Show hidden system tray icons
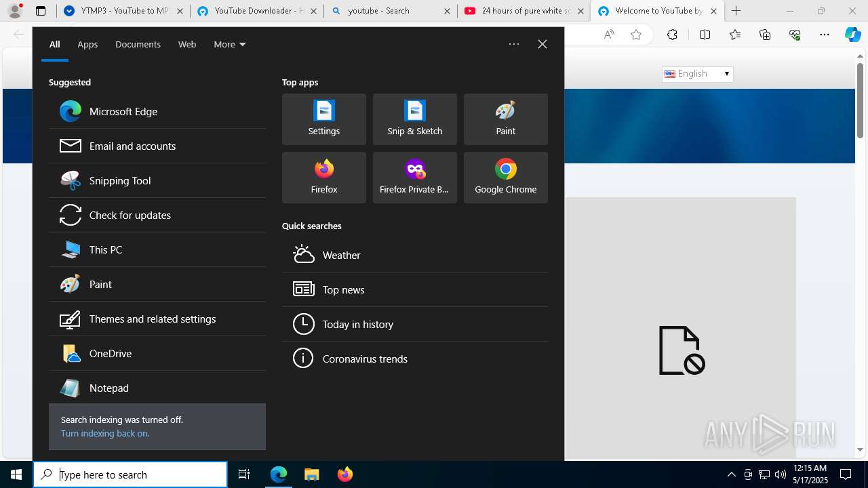The image size is (868, 488). (731, 474)
